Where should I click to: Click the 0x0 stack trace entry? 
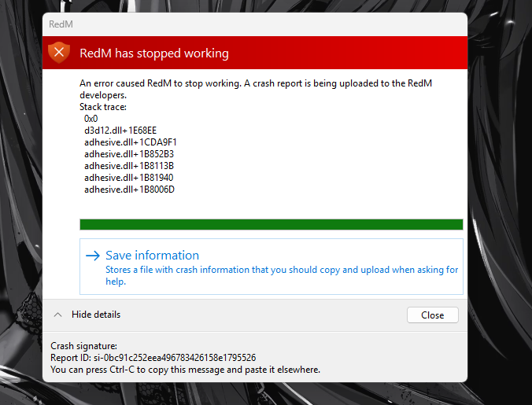point(91,119)
